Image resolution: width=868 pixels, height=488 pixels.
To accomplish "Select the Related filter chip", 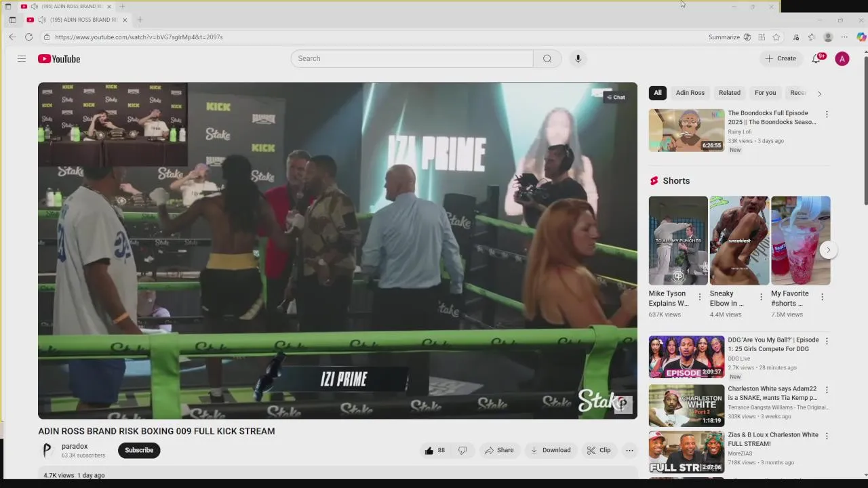I will (x=730, y=93).
